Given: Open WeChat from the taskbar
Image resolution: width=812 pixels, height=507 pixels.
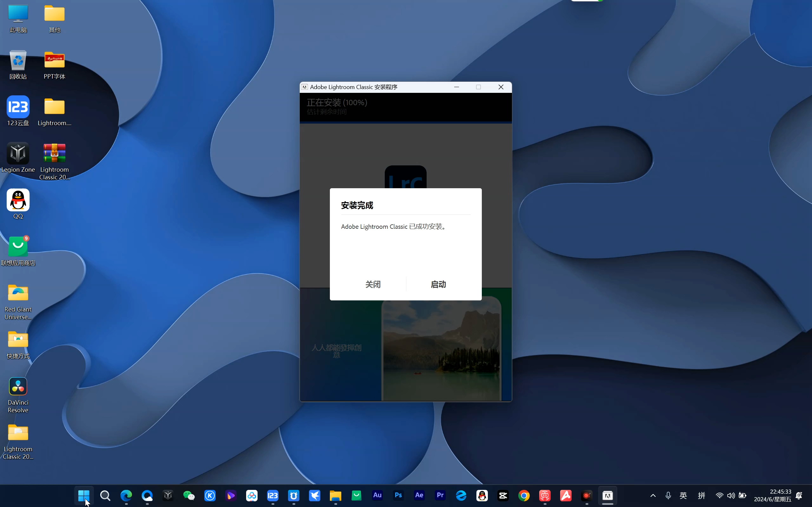Looking at the screenshot, I should tap(189, 495).
